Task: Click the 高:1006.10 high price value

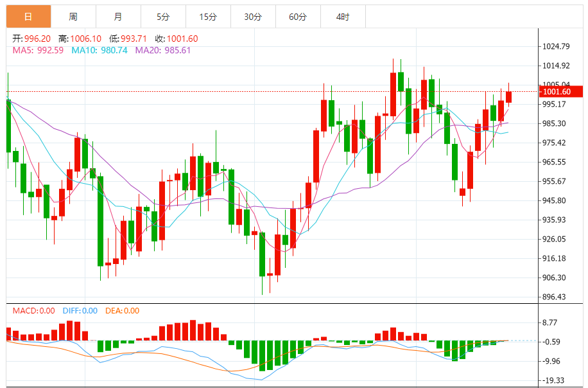Action: pos(80,39)
